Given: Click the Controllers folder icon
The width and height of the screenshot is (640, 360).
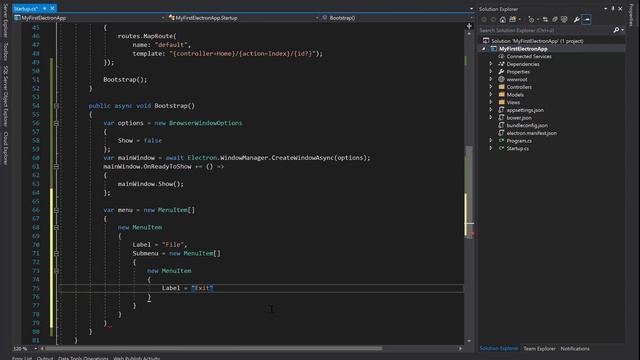Looking at the screenshot, I should click(501, 87).
